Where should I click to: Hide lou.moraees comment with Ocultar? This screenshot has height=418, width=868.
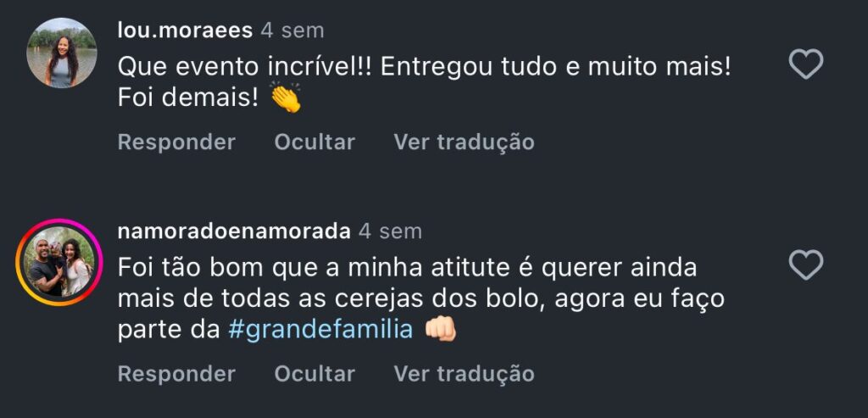[314, 142]
